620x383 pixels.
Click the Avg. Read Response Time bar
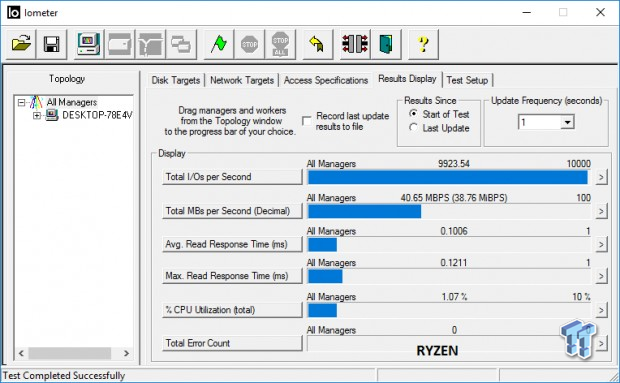pyautogui.click(x=449, y=245)
